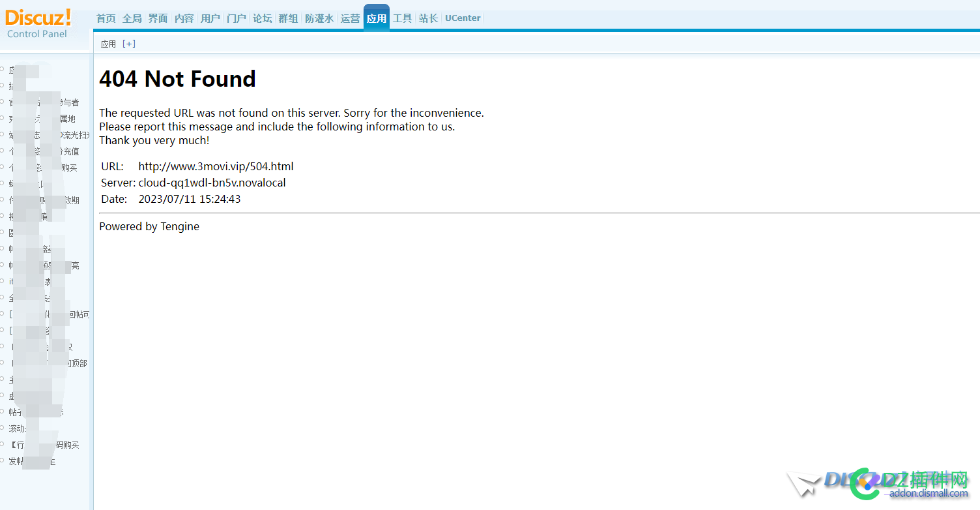Click the Discuz! Control Panel logo

[x=38, y=23]
